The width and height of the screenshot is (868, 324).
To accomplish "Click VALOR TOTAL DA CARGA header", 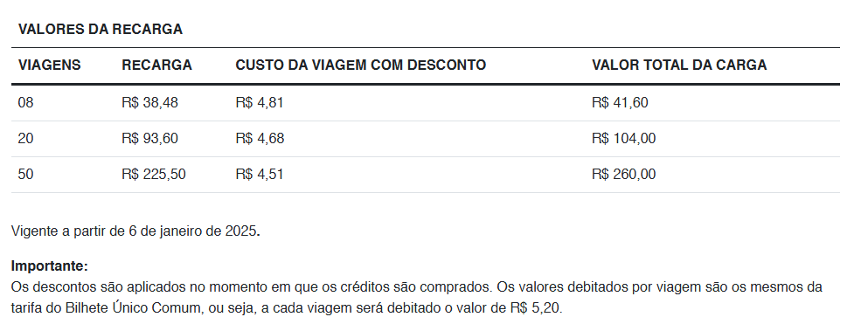I will pyautogui.click(x=679, y=65).
